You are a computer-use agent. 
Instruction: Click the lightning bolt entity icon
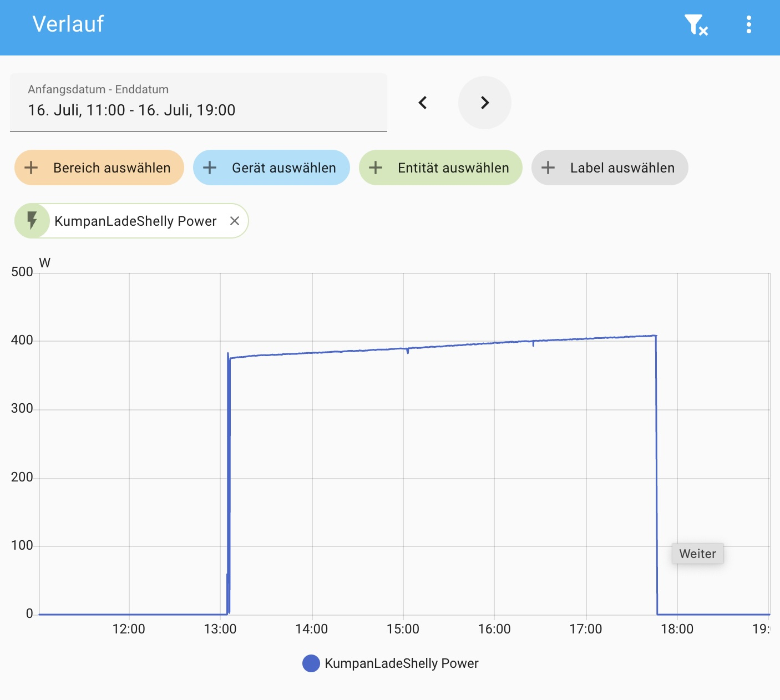pos(32,221)
